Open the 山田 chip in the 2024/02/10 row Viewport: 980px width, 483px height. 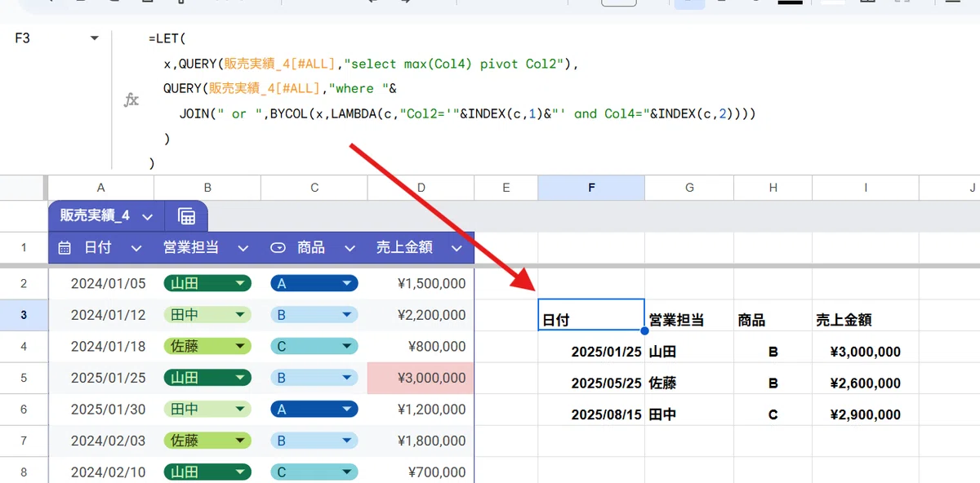(207, 472)
